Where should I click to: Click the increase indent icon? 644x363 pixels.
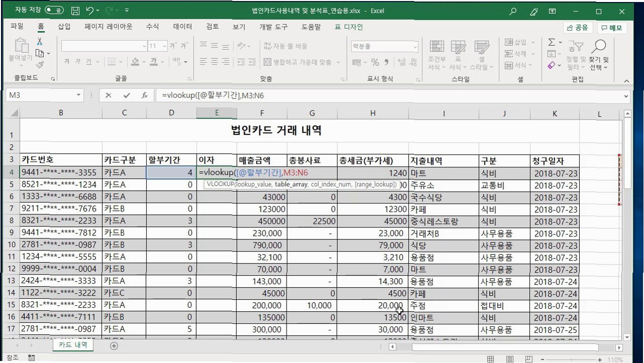(x=251, y=62)
